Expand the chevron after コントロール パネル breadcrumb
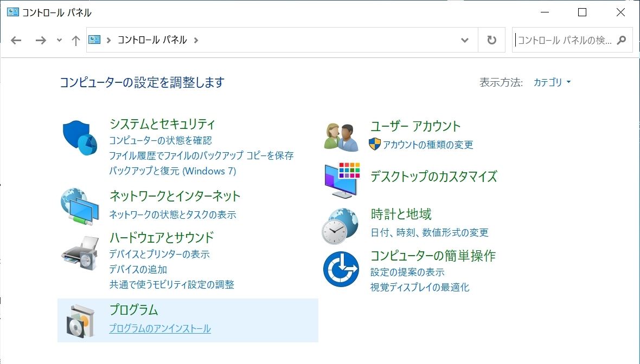The height and width of the screenshot is (364, 640). coord(196,40)
